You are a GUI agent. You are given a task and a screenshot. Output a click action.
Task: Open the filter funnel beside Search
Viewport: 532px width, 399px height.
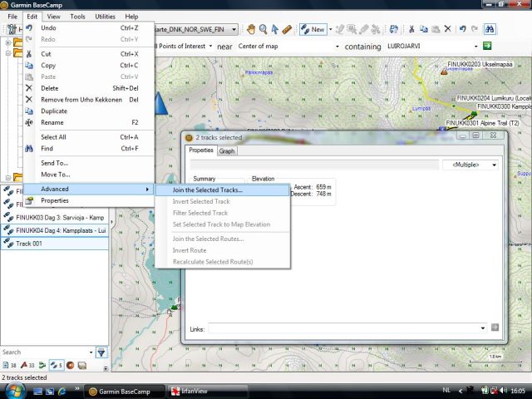point(101,352)
